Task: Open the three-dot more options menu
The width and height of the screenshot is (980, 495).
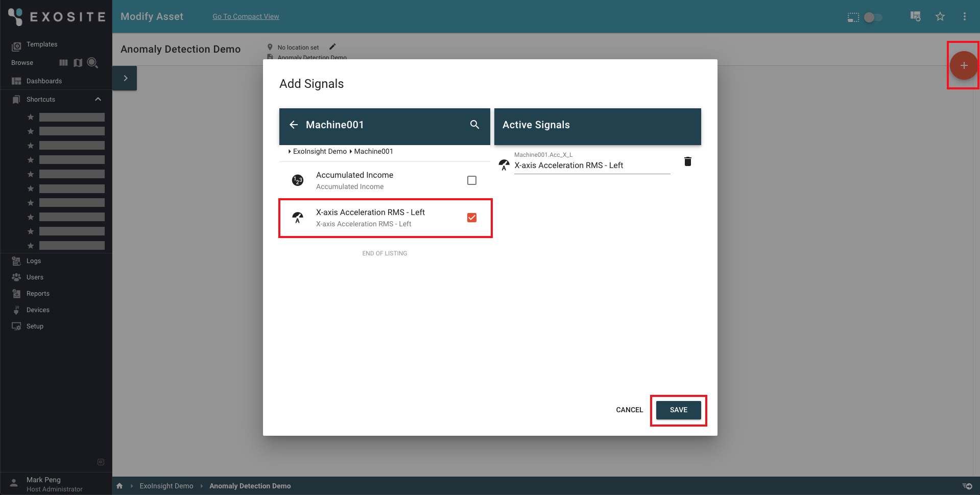Action: coord(965,16)
